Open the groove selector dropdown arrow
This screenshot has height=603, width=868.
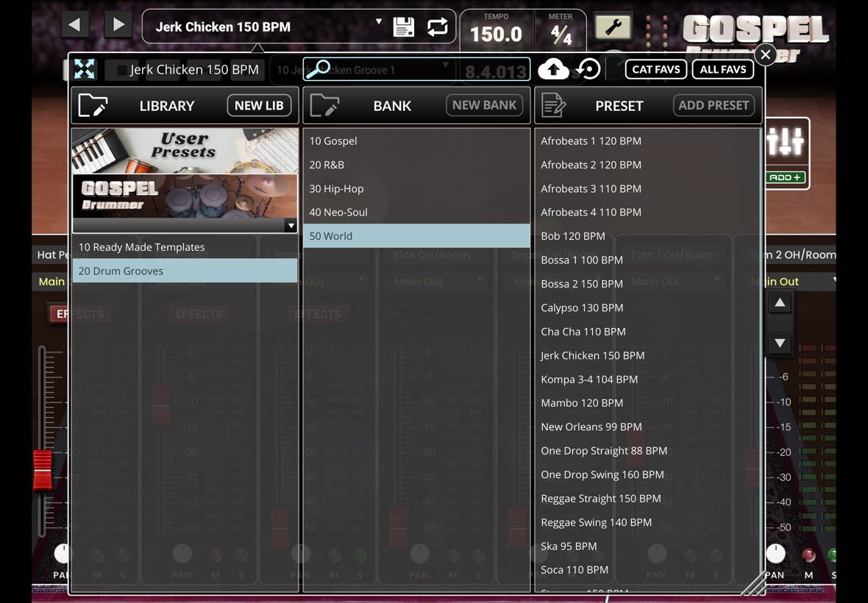pos(446,65)
